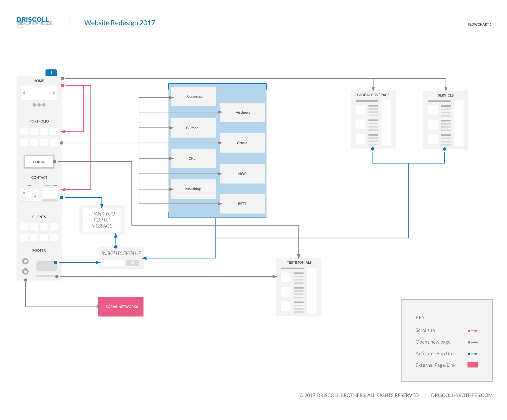507x420 pixels.
Task: Click the map thumbnail in Contact section
Action: [x=29, y=194]
